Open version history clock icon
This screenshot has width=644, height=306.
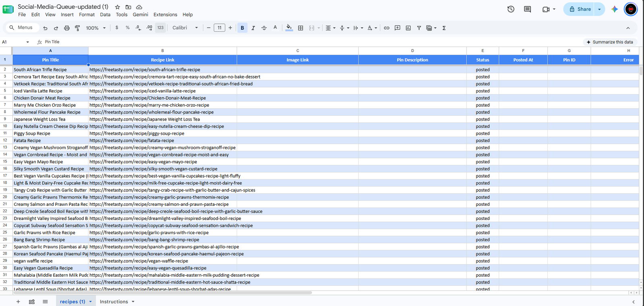coord(511,9)
